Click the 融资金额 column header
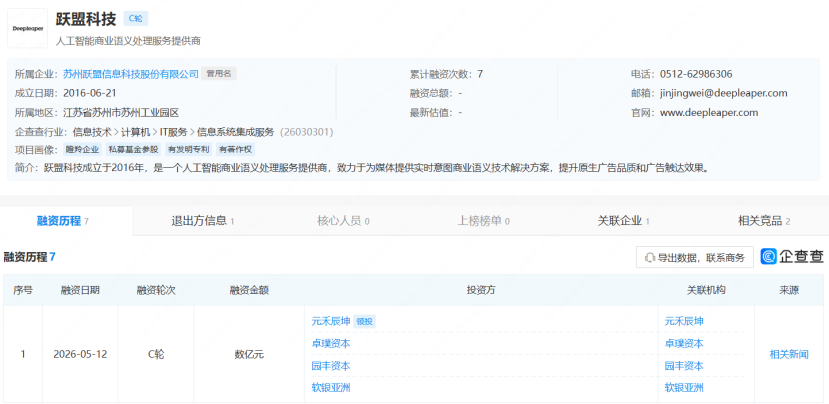829x404 pixels. pos(249,290)
